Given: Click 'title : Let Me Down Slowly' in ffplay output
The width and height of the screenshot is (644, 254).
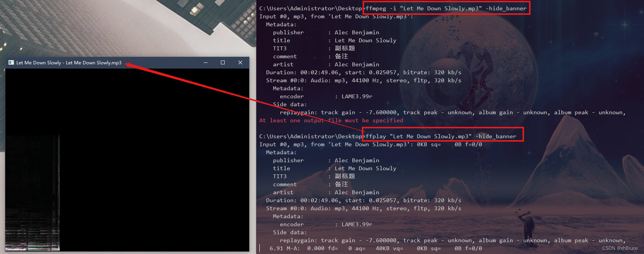Looking at the screenshot, I should click(334, 168).
